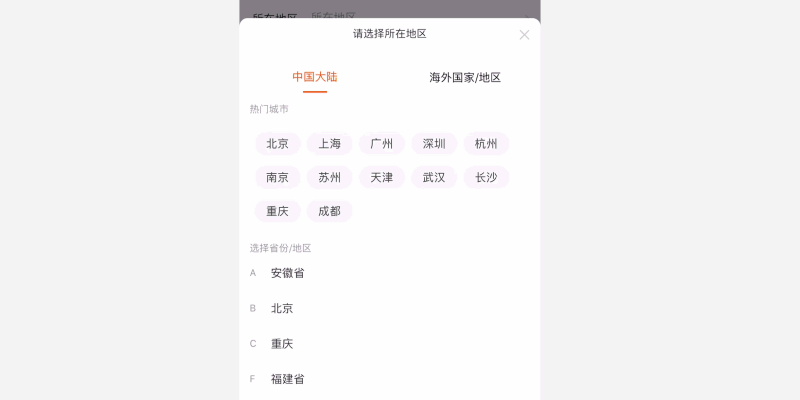Choose 长沙 city chip
Viewport: 800px width, 400px height.
486,177
